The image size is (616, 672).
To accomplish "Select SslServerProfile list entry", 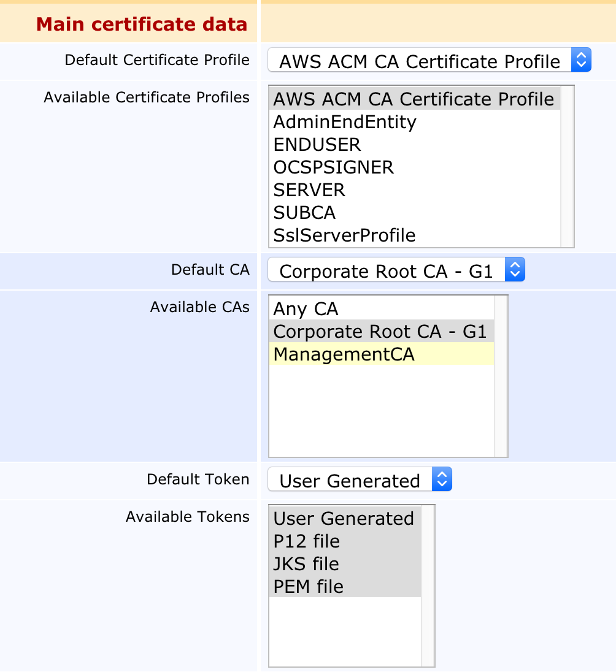I will (x=344, y=235).
